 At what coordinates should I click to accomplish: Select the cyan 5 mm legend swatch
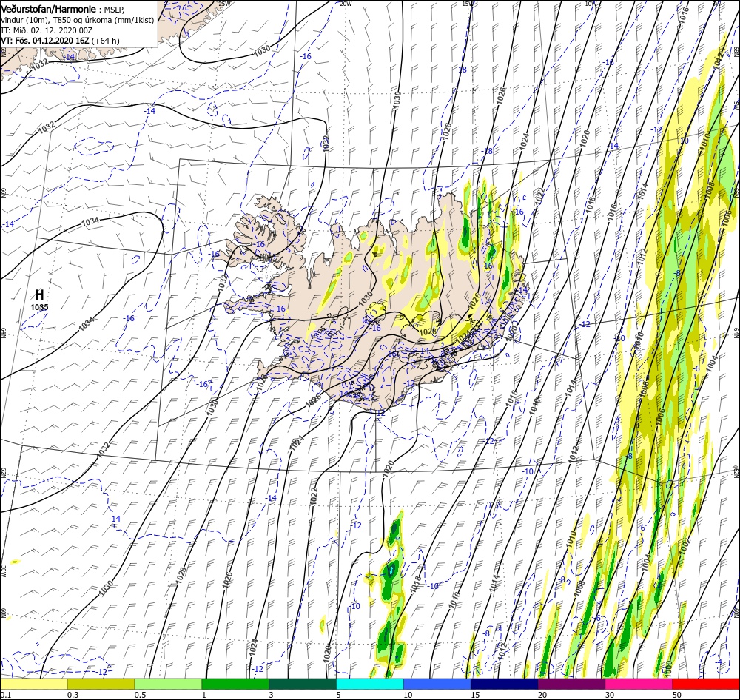[370, 684]
